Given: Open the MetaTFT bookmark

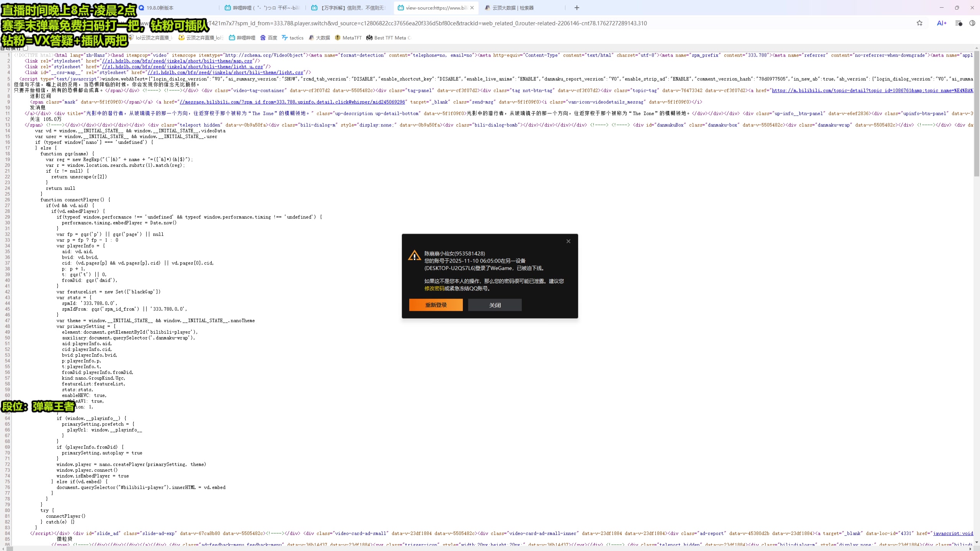Looking at the screenshot, I should click(348, 38).
